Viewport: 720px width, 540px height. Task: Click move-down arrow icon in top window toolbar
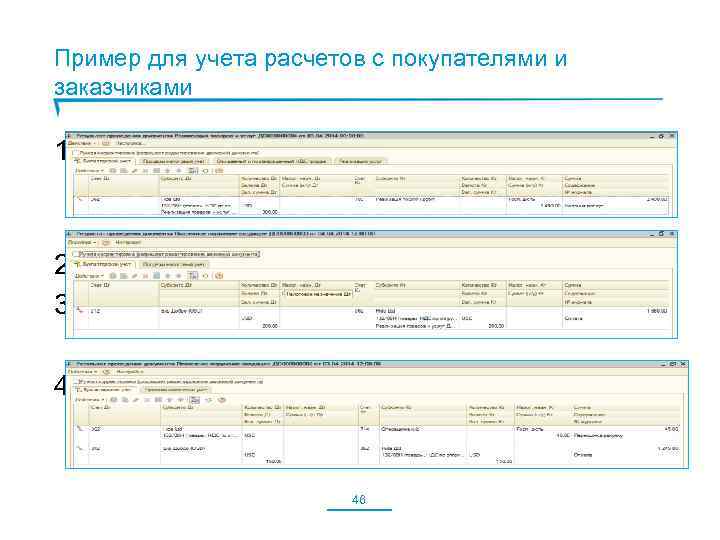[x=179, y=171]
